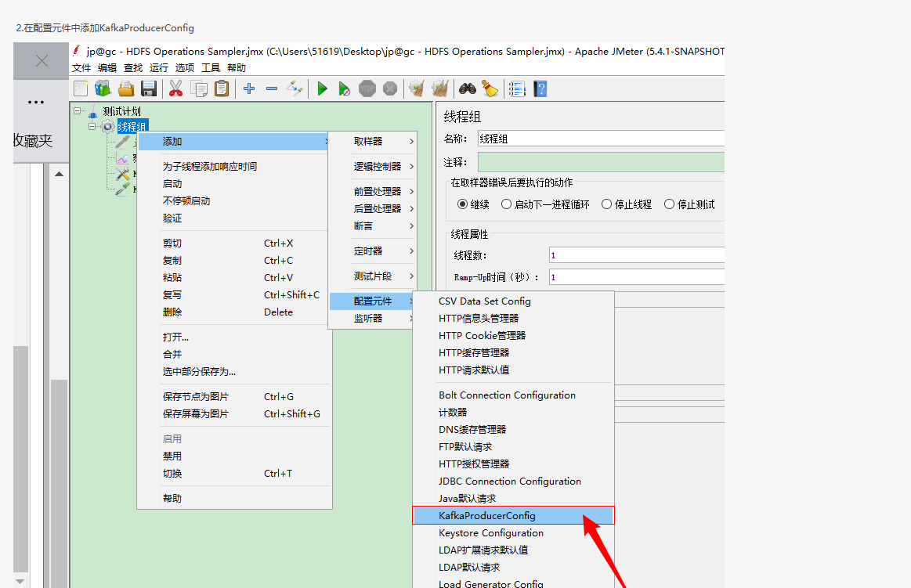Image resolution: width=911 pixels, height=588 pixels.
Task: Open the 选项 menu
Action: click(x=185, y=68)
